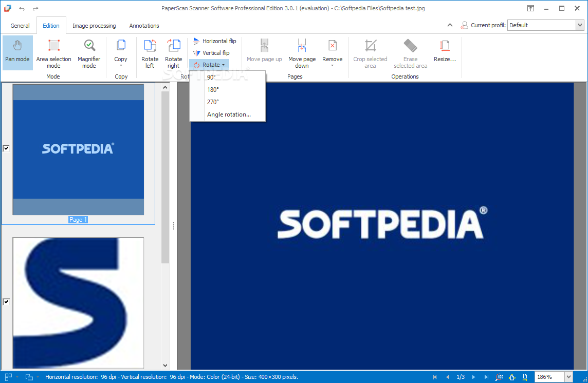Select Area selection mode tool
Image resolution: width=588 pixels, height=383 pixels.
click(x=53, y=52)
